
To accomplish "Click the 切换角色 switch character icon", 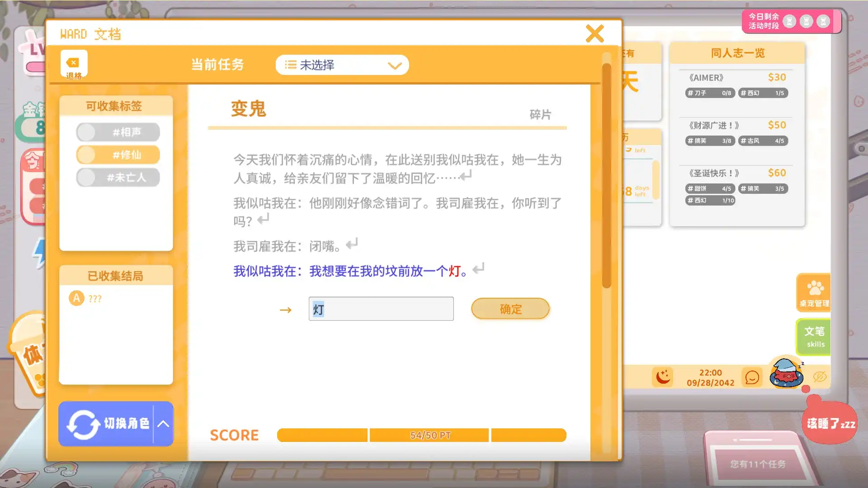I will [83, 424].
